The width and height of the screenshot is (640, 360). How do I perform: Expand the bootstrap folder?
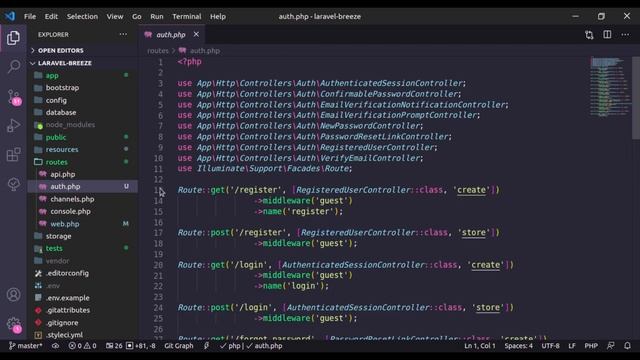62,88
